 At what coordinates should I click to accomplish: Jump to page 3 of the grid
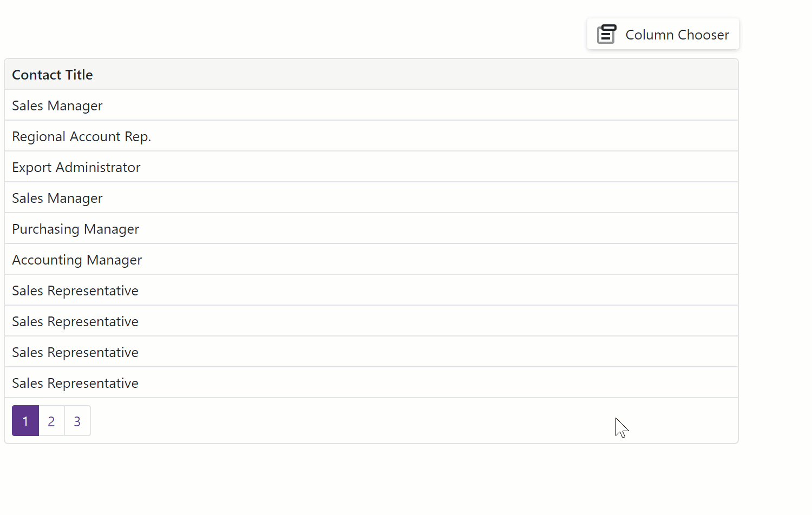click(x=77, y=421)
